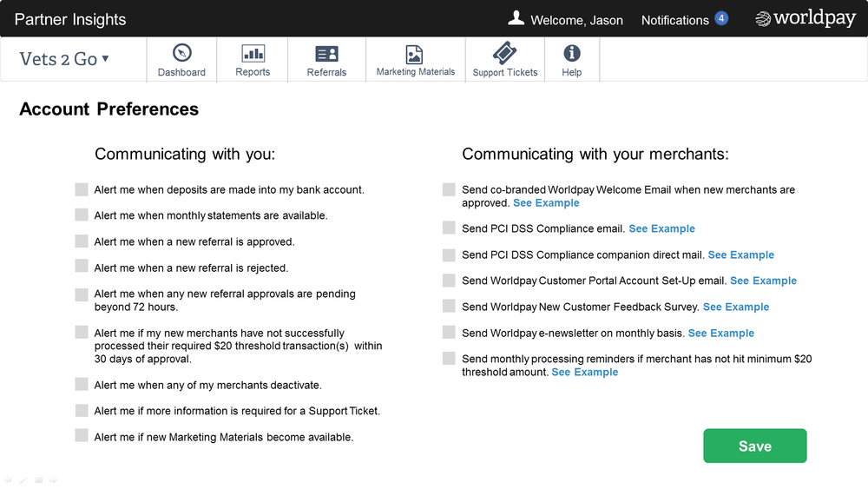
Task: Click the Partner Insights title
Action: (70, 19)
